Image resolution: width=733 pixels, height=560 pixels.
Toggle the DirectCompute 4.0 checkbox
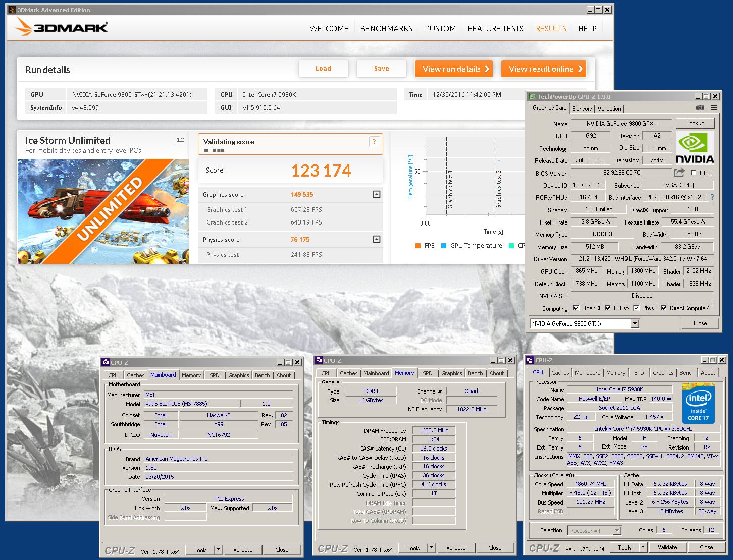664,308
